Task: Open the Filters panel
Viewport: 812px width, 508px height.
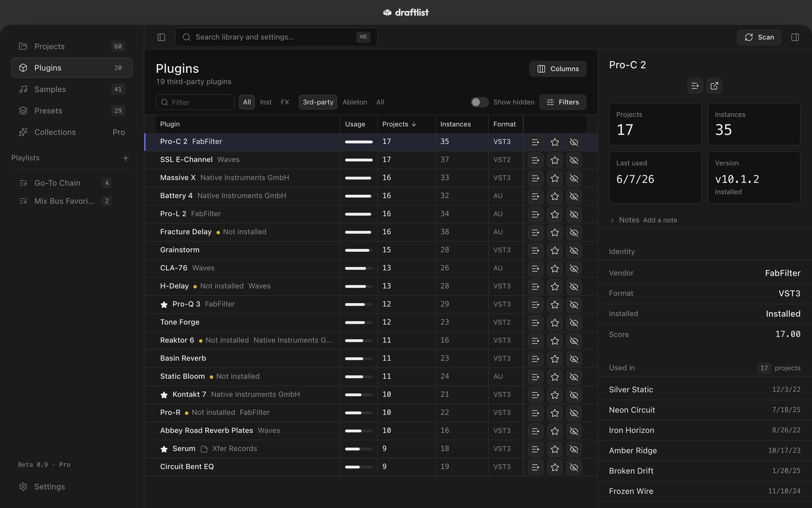Action: click(x=563, y=102)
